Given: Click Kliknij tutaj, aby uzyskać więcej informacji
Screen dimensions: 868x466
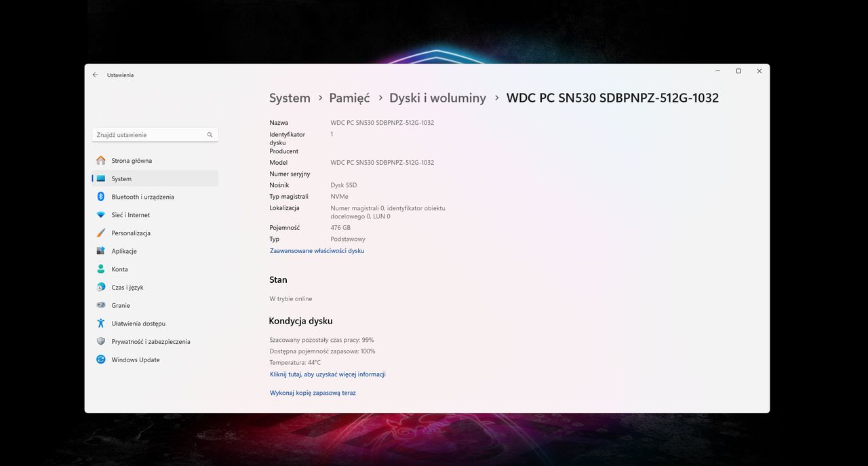Looking at the screenshot, I should click(328, 374).
